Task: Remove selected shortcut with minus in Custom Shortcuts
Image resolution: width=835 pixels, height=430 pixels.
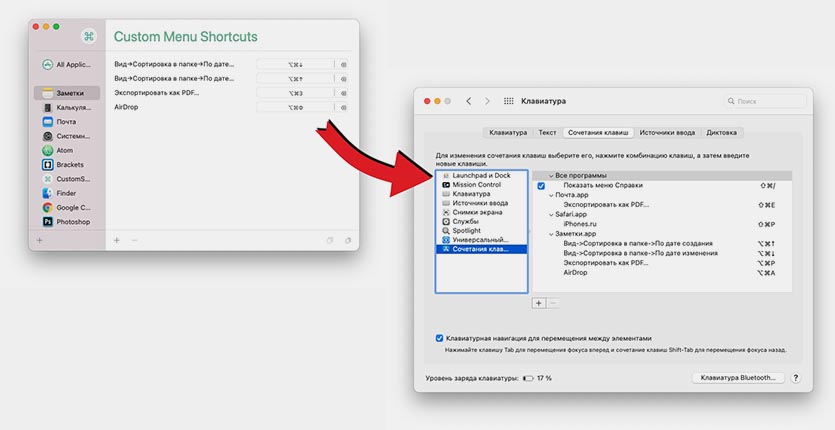Action: [x=135, y=240]
